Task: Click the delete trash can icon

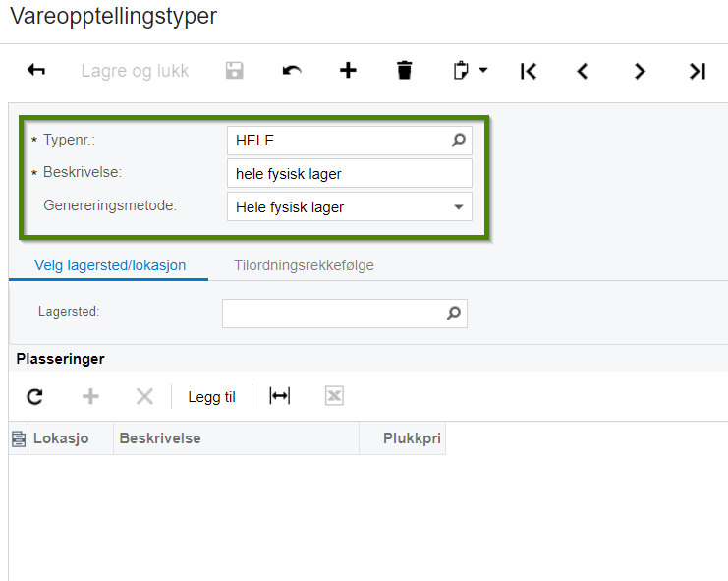Action: [405, 70]
